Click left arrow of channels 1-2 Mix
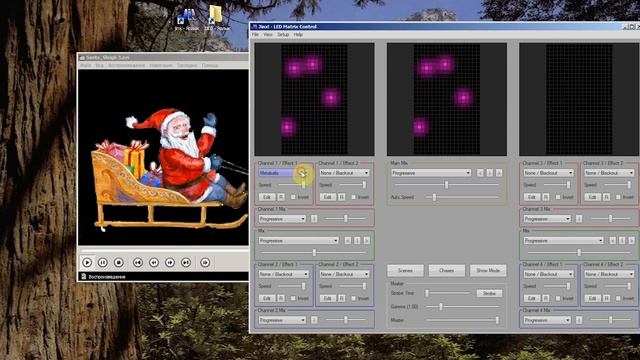Viewport: 640px width, 360px height. coord(348,241)
